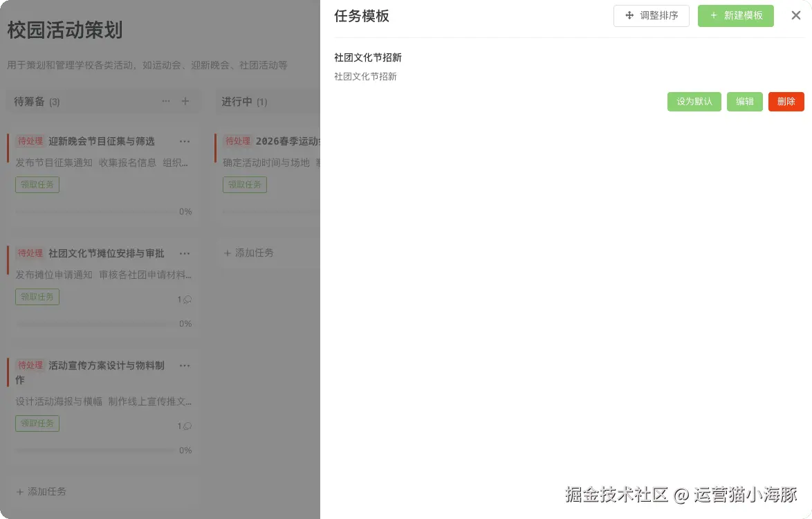The width and height of the screenshot is (812, 519).
Task: Open menu for 社团文化节摊位安排与审批 card
Action: click(x=185, y=253)
